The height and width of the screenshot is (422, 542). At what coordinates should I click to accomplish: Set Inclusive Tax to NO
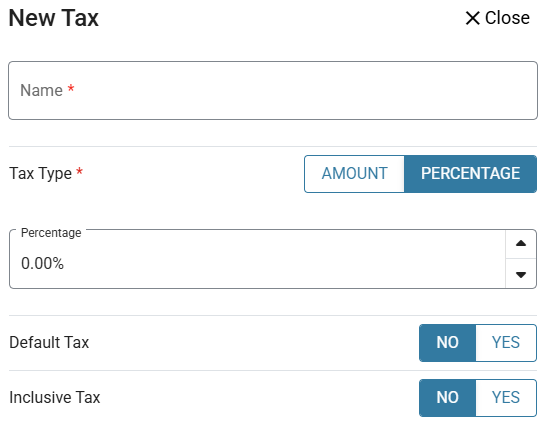click(x=448, y=397)
